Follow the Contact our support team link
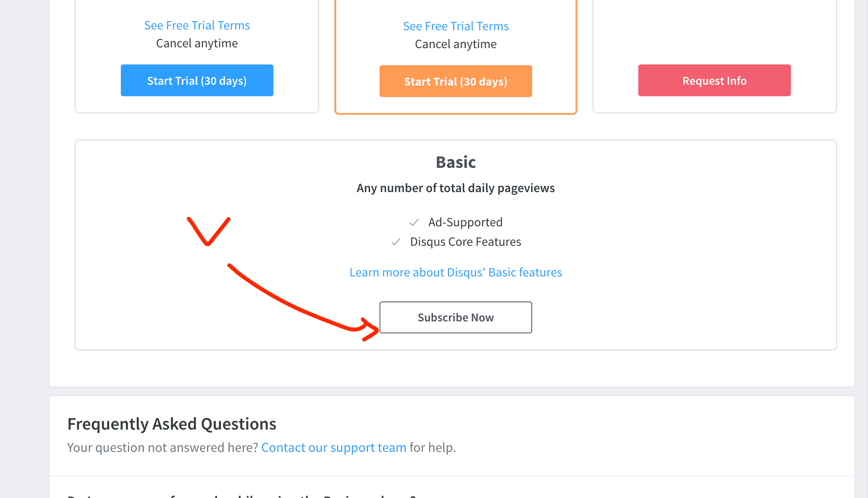This screenshot has height=498, width=868. coord(333,447)
